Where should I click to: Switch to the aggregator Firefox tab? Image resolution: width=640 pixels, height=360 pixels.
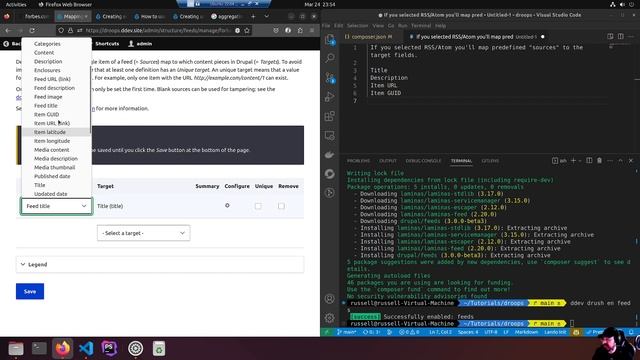point(227,16)
